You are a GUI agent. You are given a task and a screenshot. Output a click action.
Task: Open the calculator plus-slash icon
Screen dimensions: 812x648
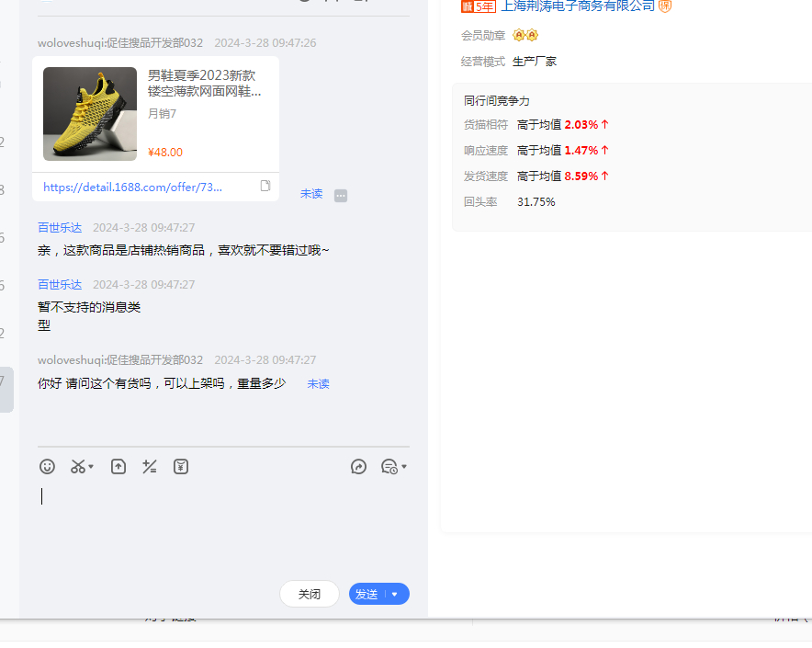(150, 467)
